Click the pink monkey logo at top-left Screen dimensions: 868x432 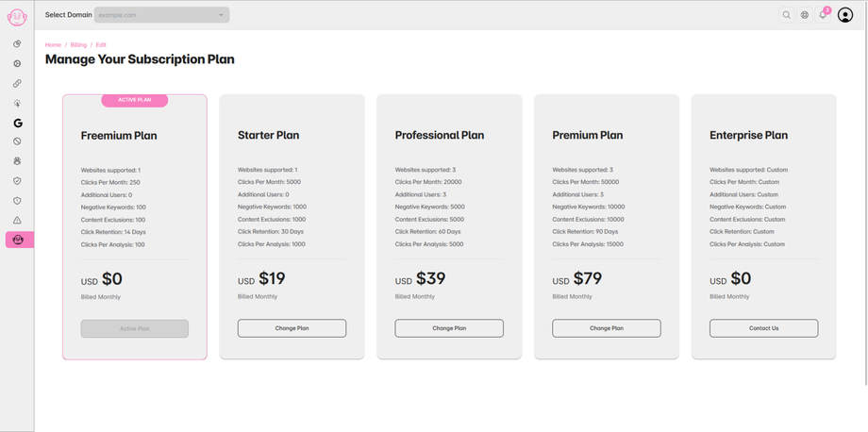click(x=17, y=16)
